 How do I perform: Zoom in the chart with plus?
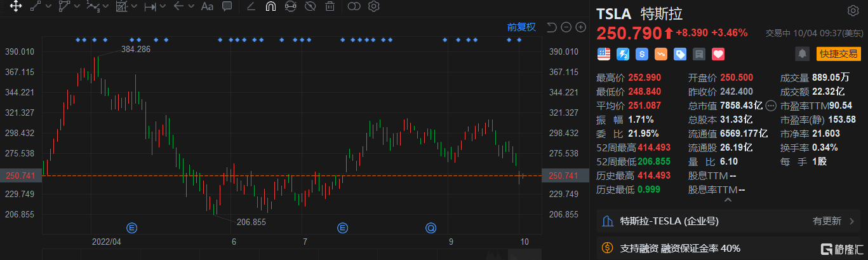point(580,27)
